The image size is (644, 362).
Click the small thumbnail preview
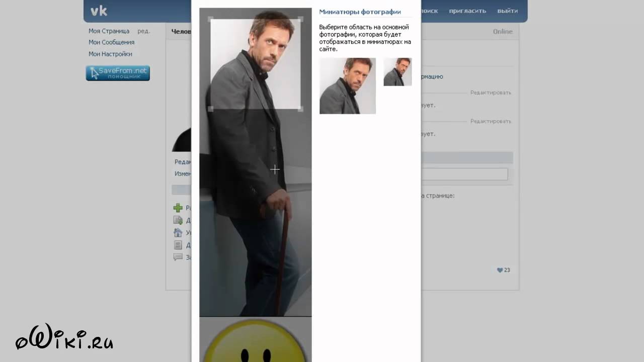pyautogui.click(x=397, y=72)
